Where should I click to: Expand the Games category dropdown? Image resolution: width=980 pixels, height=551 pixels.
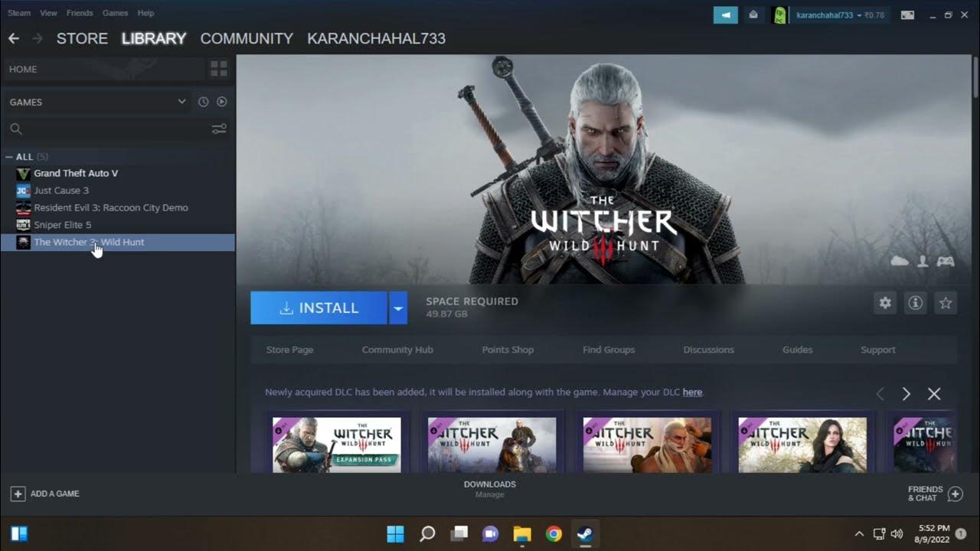(181, 101)
